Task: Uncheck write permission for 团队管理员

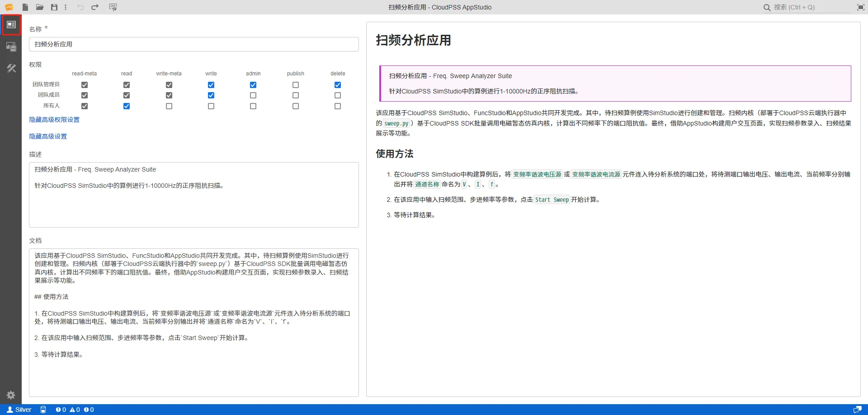Action: [x=211, y=85]
